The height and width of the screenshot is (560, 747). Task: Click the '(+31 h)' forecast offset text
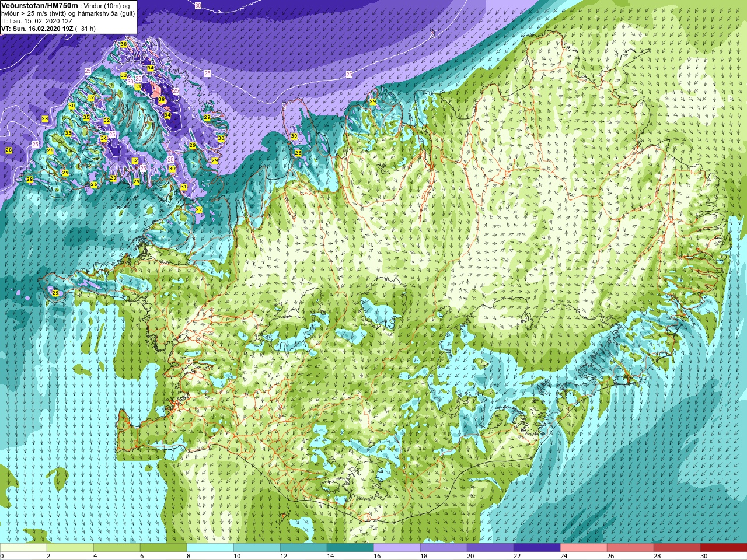click(x=86, y=29)
